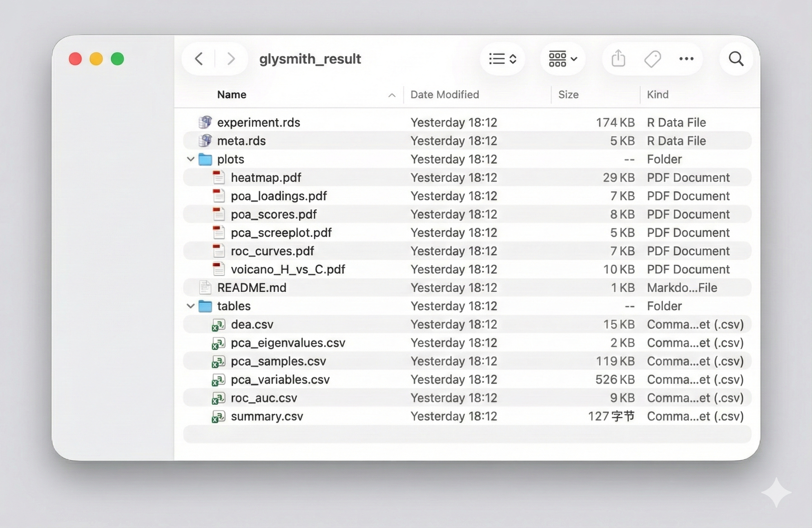The height and width of the screenshot is (528, 812).
Task: Go forward with right arrow
Action: 231,59
